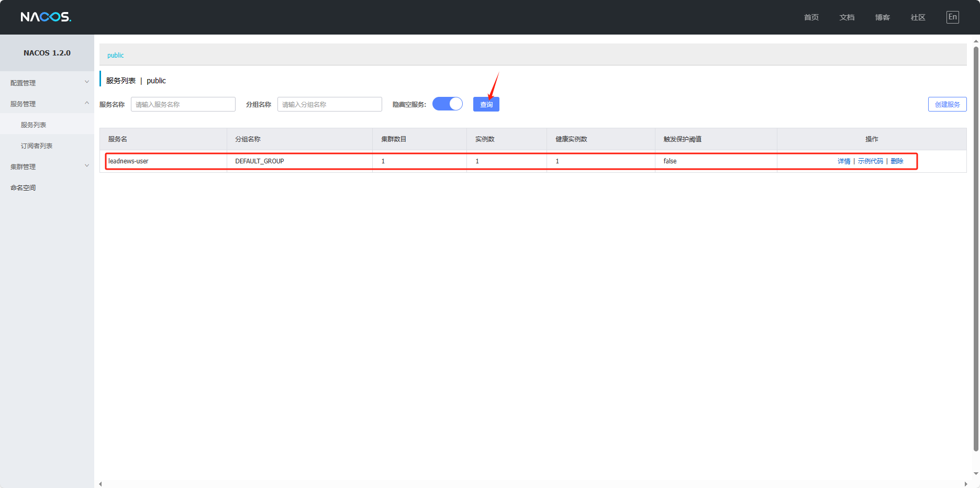Click the horizontal scroll left arrow
980x488 pixels.
pos(101,484)
